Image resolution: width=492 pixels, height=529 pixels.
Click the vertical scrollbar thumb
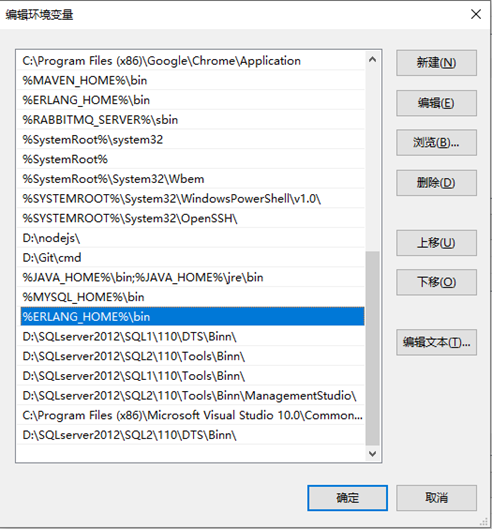point(373,348)
